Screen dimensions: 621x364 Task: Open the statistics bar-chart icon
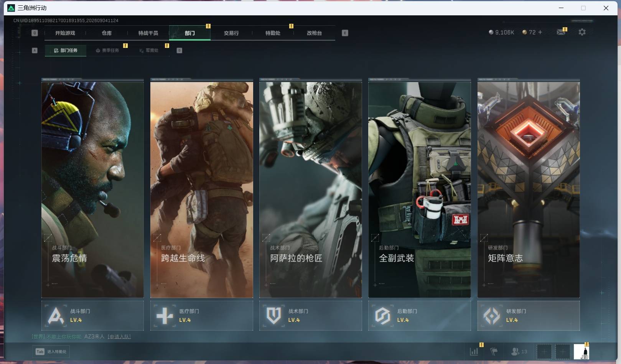coord(474,351)
